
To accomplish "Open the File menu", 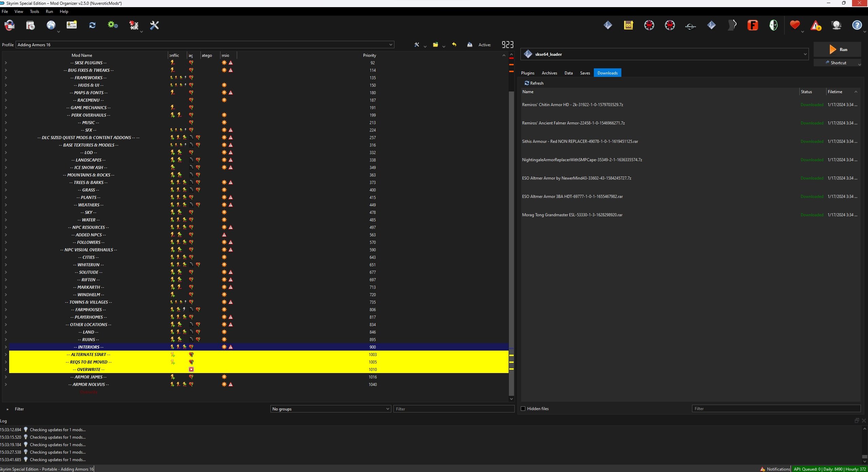I will (5, 11).
